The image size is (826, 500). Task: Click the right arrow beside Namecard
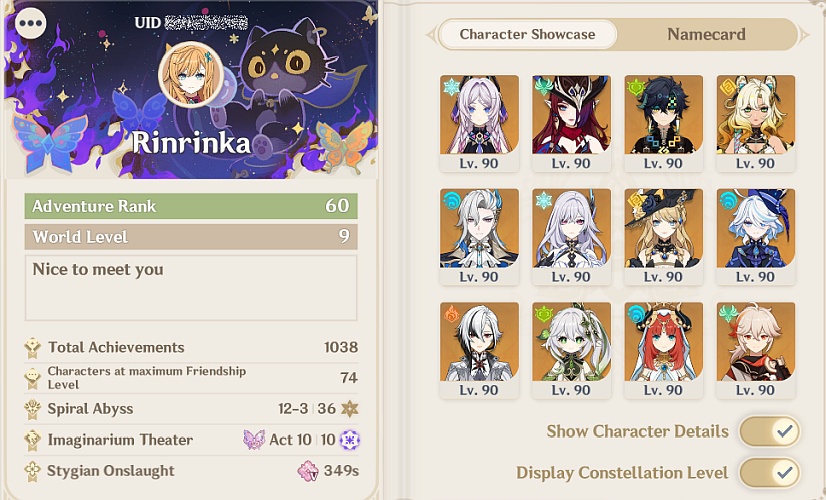tap(804, 35)
